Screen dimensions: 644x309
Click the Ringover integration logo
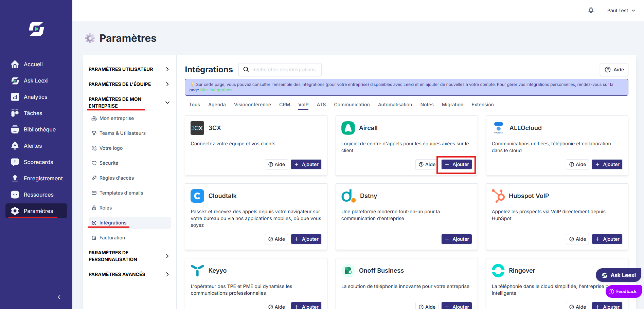[498, 271]
